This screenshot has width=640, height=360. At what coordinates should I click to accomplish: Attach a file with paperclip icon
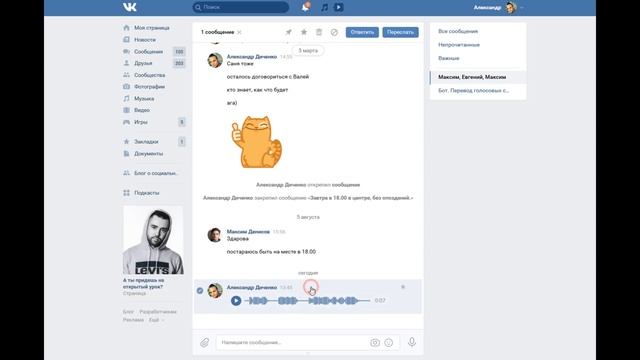204,342
